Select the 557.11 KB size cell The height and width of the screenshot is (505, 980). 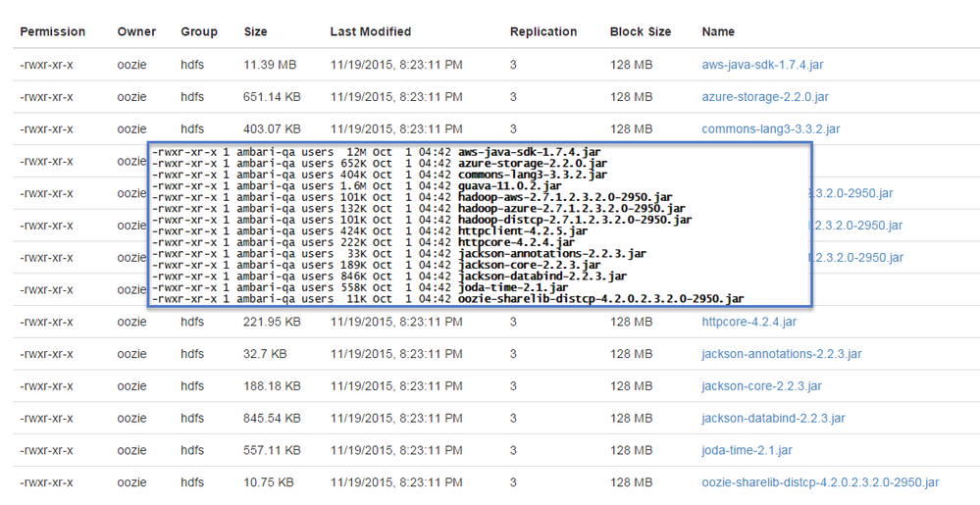point(272,451)
